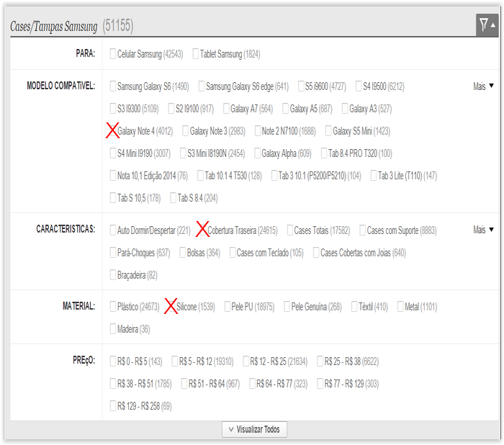
Task: Expand Mais in Modelo Compatível row
Action: pos(483,86)
